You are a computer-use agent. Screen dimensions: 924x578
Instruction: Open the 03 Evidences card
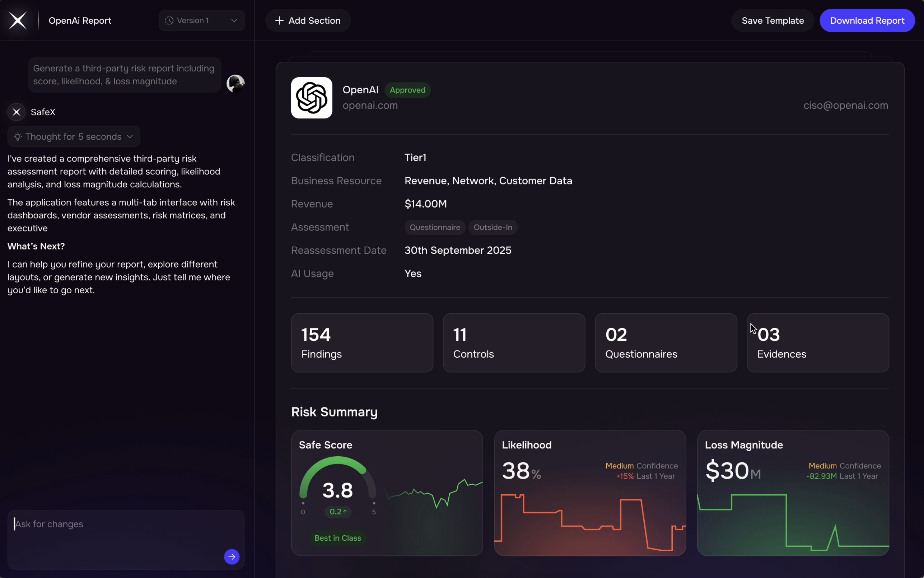tap(817, 343)
